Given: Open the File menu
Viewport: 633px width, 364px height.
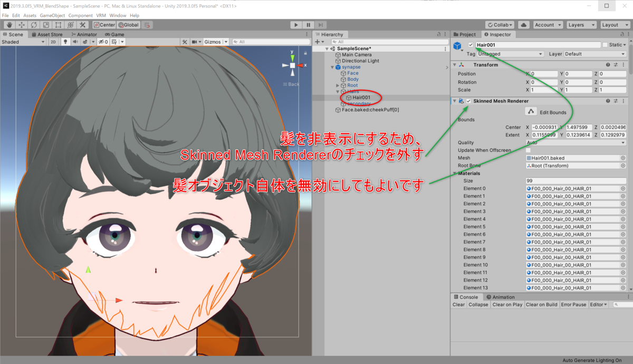Looking at the screenshot, I should (5, 16).
